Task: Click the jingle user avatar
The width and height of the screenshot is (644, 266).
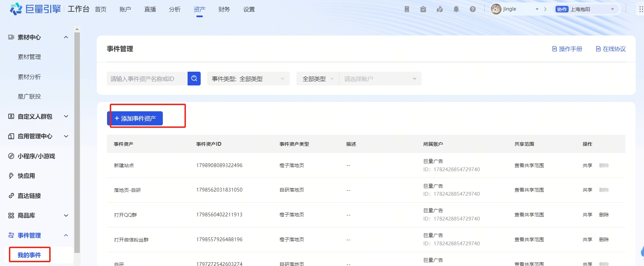Action: pyautogui.click(x=496, y=9)
